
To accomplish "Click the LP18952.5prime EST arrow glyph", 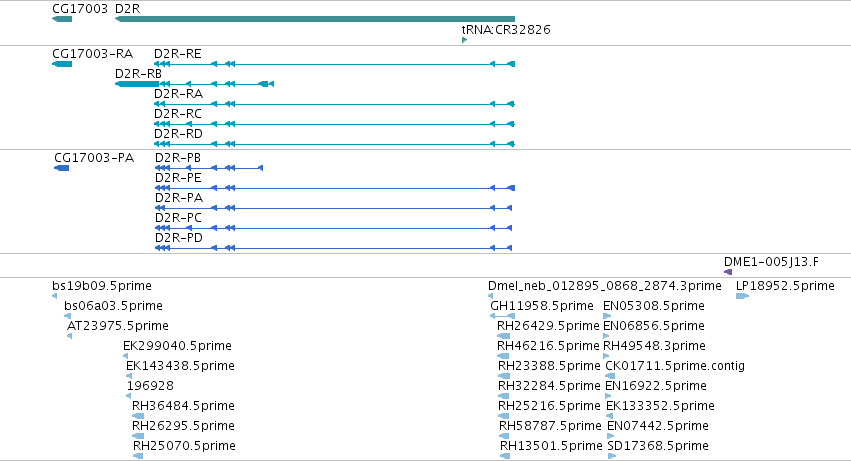I will tap(742, 296).
